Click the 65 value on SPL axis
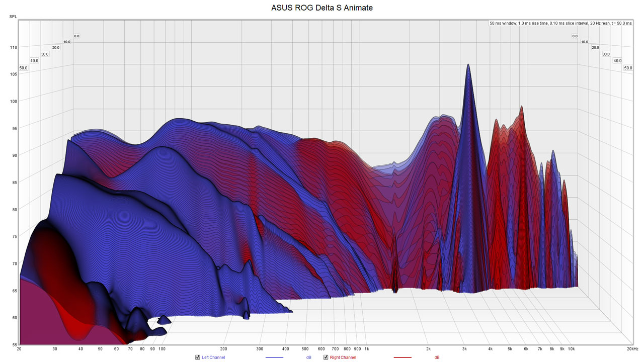 click(x=15, y=291)
